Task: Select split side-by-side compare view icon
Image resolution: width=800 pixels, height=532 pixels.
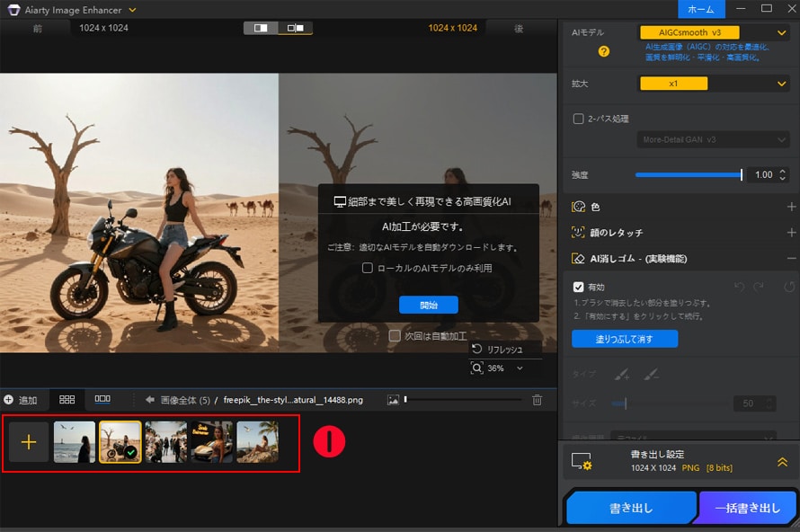Action: (295, 28)
